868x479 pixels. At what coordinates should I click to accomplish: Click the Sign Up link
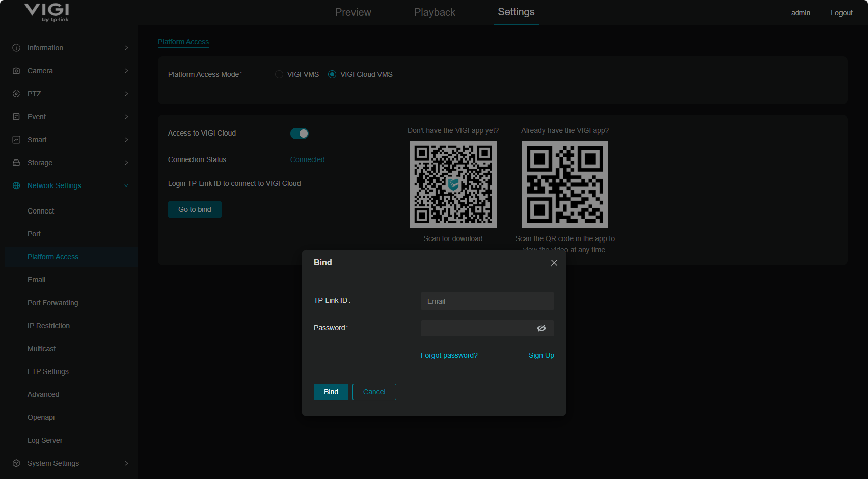(541, 355)
